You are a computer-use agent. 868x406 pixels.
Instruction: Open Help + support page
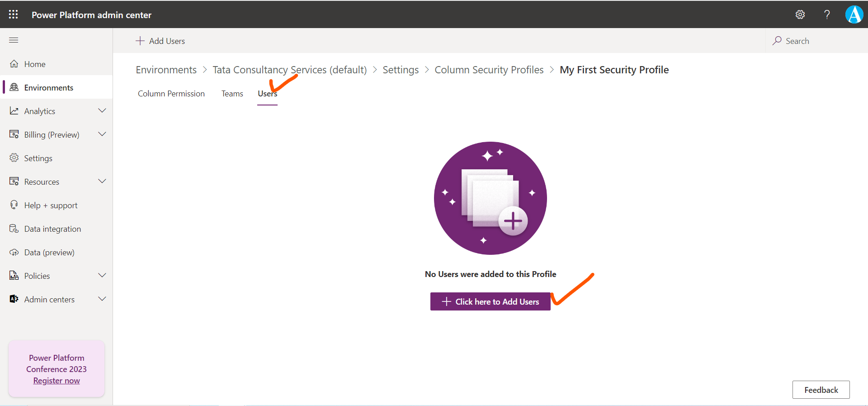51,205
